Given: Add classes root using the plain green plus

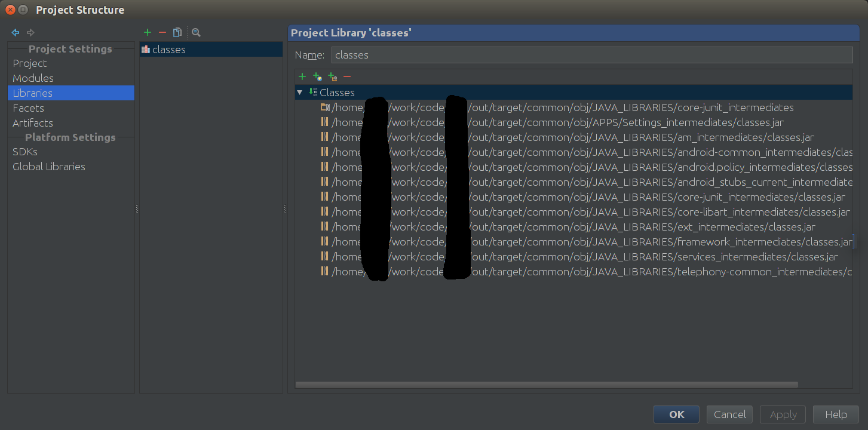Looking at the screenshot, I should point(302,76).
